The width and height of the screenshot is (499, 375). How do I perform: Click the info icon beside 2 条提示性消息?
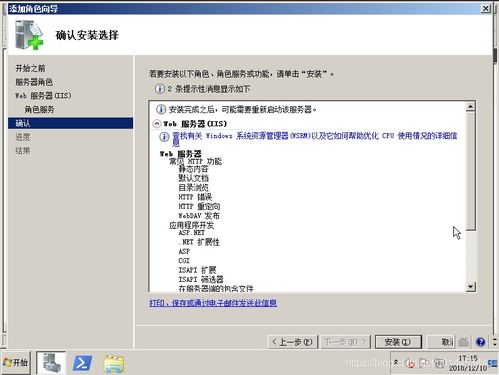click(160, 89)
